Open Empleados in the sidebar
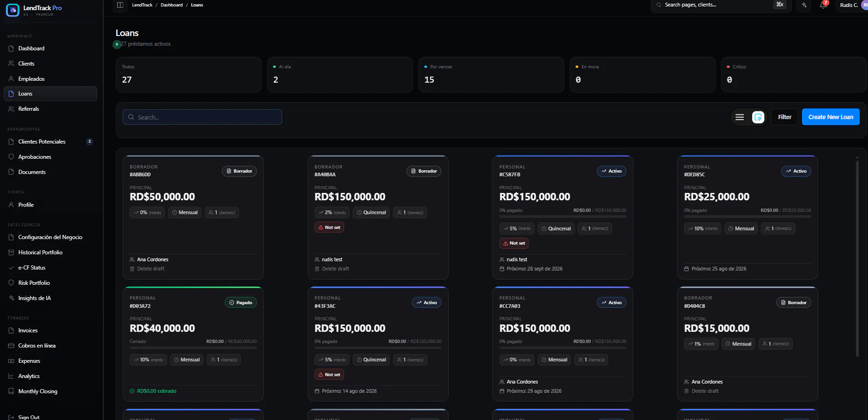This screenshot has width=868, height=420. pos(50,79)
